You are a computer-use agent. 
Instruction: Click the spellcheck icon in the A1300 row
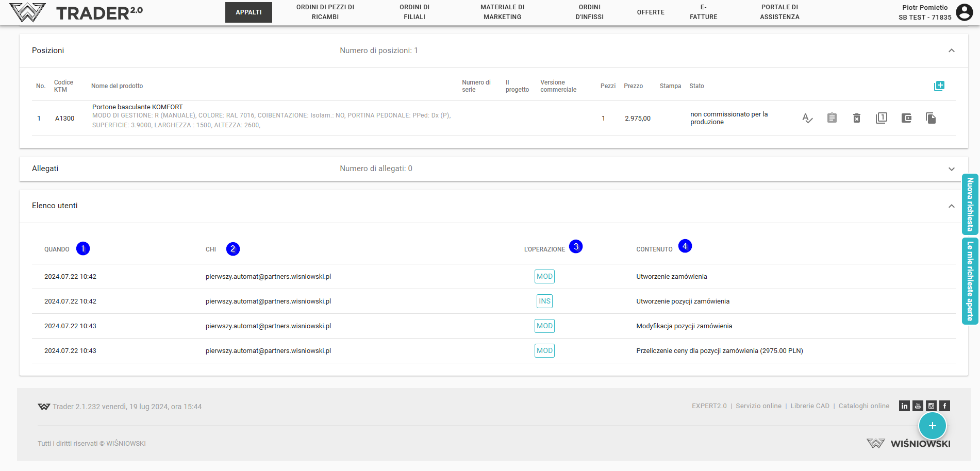coord(807,119)
